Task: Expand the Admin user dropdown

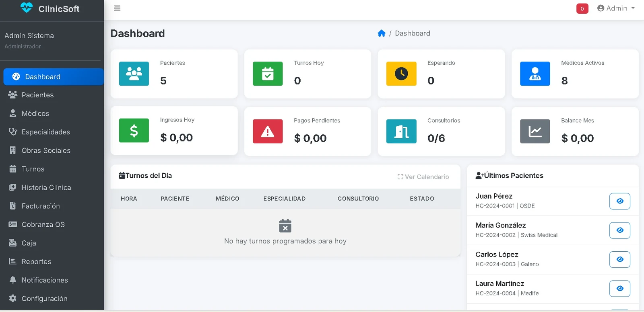Action: (616, 8)
